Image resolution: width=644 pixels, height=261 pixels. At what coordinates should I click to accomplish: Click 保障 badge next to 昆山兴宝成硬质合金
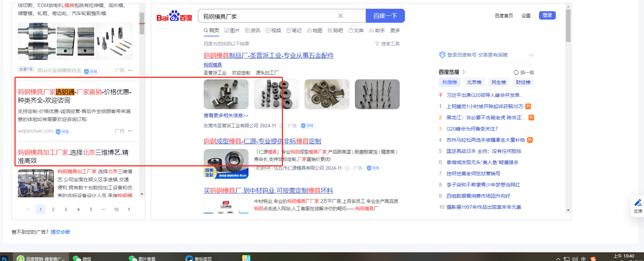pyautogui.click(x=92, y=71)
